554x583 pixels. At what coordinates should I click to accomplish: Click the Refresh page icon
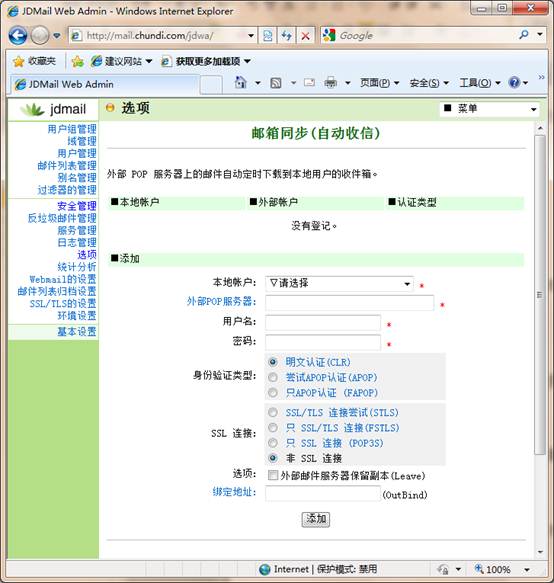tap(287, 36)
